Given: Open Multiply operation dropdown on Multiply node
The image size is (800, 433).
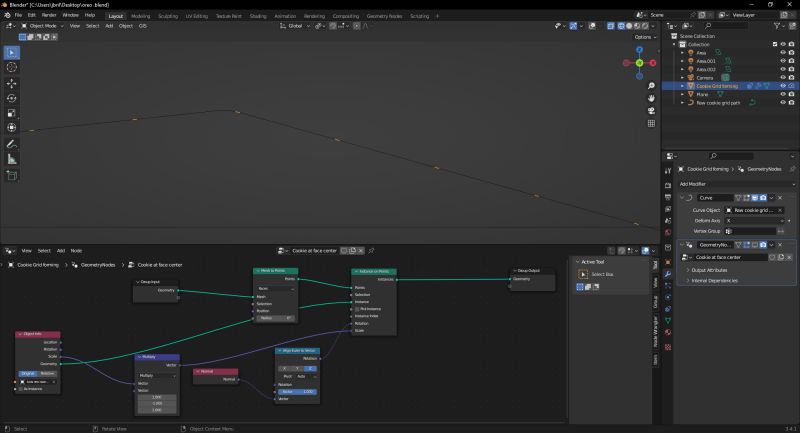Looking at the screenshot, I should pyautogui.click(x=157, y=375).
